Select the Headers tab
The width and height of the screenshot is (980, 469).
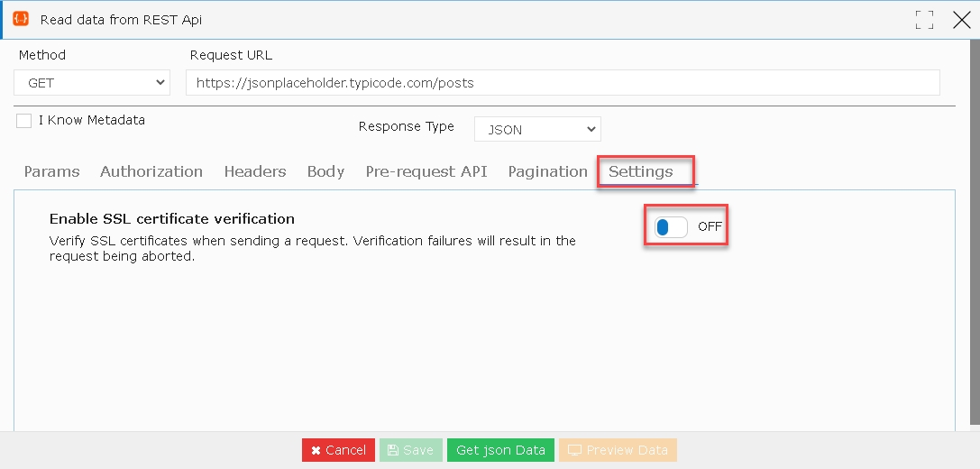click(x=255, y=171)
